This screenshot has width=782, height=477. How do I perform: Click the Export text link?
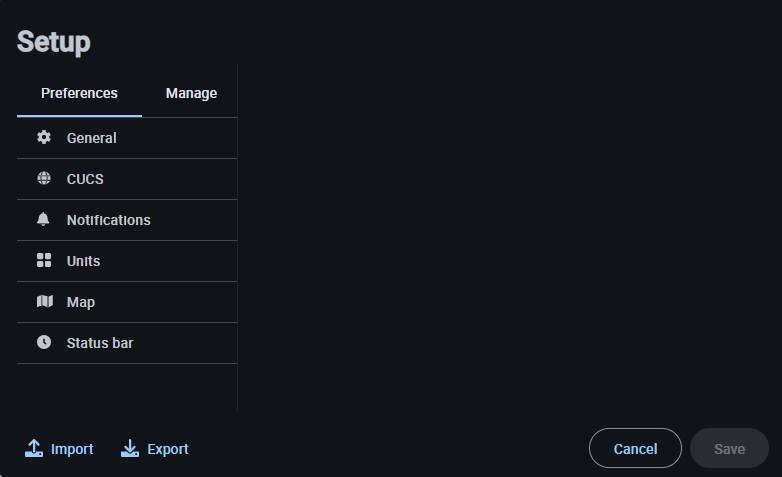pos(168,449)
